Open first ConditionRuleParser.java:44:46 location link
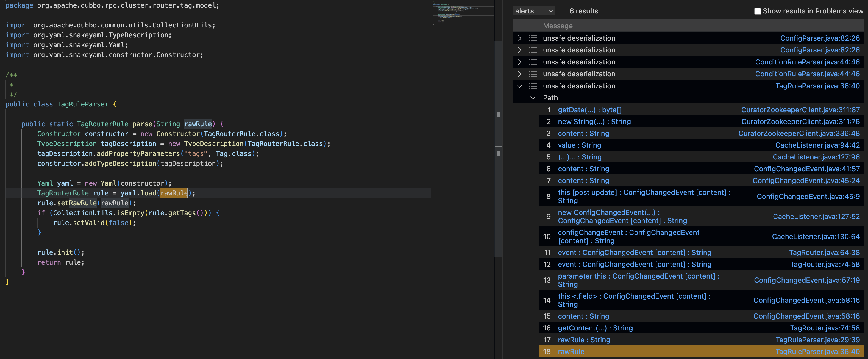The width and height of the screenshot is (868, 359). 807,62
